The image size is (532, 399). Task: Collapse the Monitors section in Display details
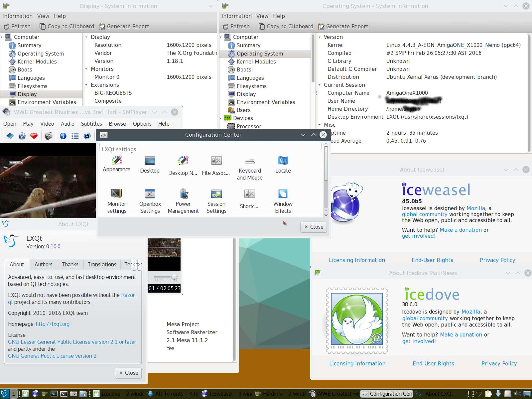[x=86, y=69]
